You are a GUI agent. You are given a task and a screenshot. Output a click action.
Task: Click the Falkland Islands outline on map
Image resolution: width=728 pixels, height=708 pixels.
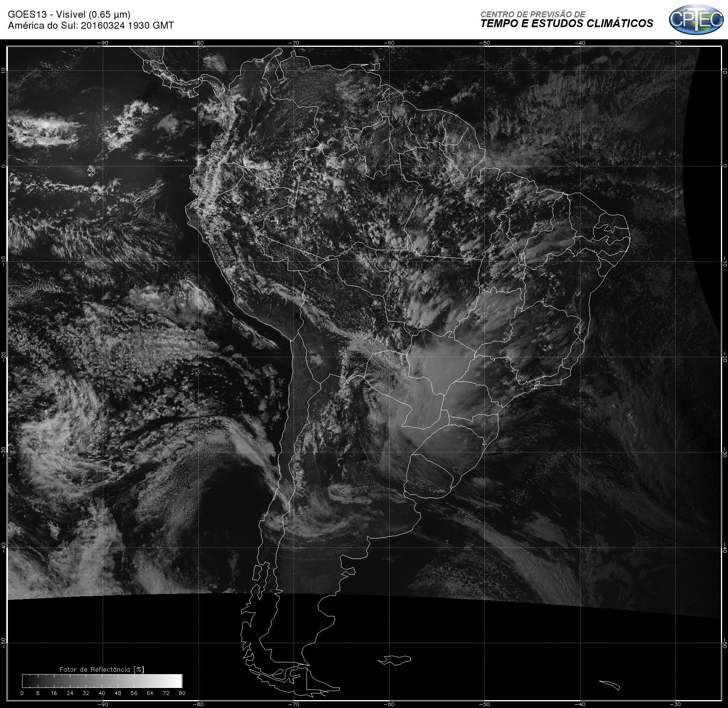[x=395, y=660]
